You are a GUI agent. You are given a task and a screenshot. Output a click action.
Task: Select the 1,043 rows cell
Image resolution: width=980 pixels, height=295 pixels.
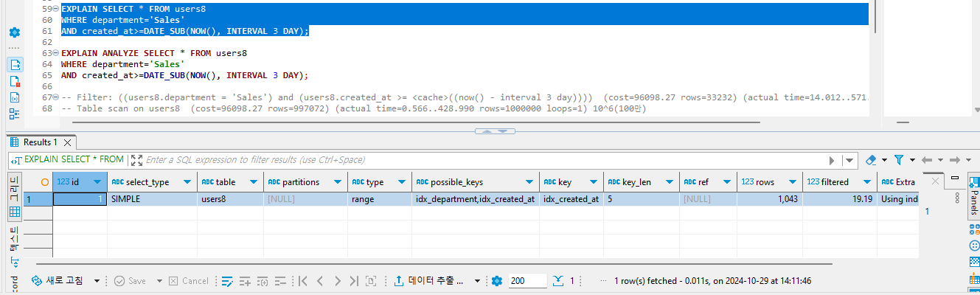point(769,199)
